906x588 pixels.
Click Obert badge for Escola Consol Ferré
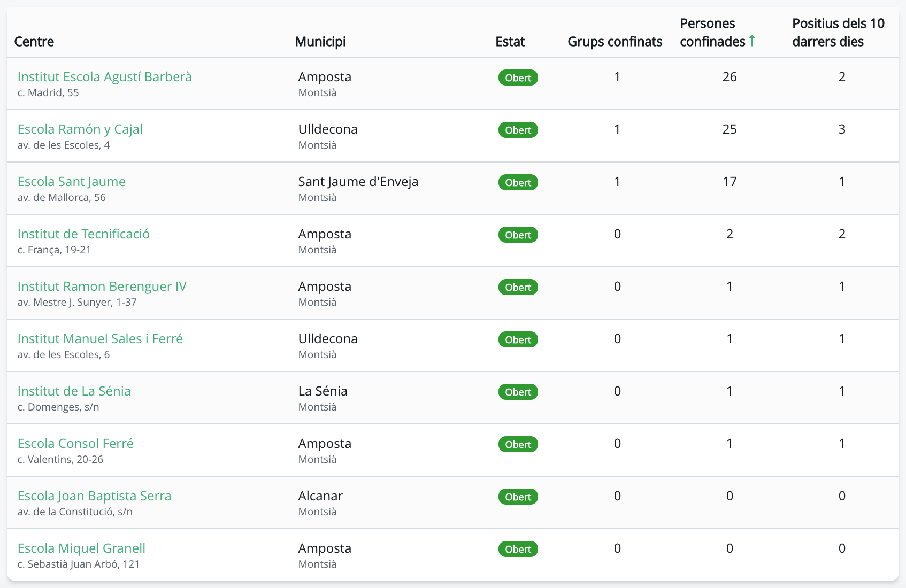tap(518, 444)
